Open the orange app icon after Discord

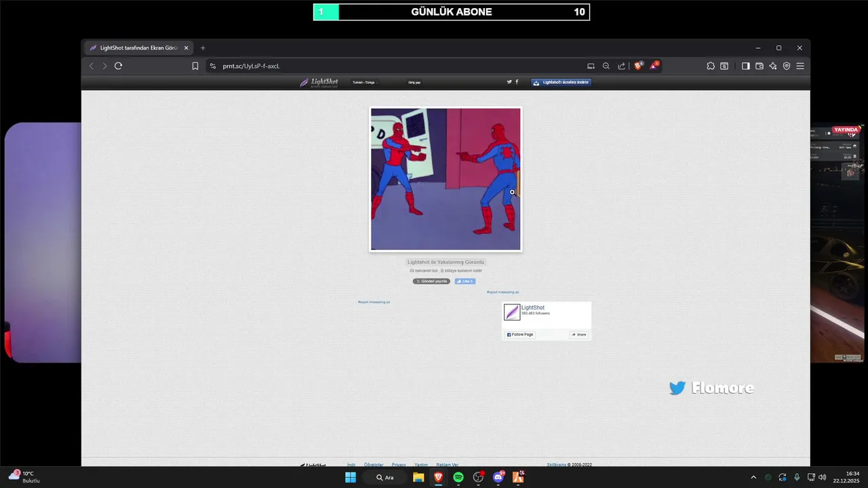click(x=518, y=477)
